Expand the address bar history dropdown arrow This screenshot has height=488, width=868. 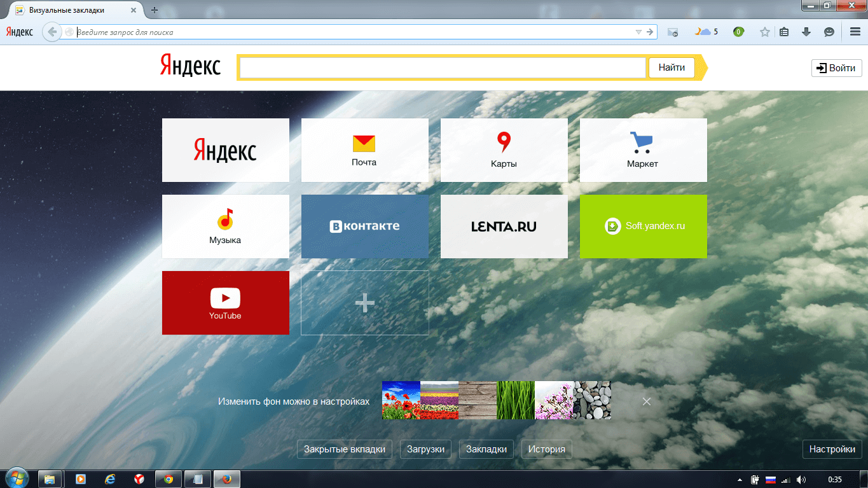(638, 32)
